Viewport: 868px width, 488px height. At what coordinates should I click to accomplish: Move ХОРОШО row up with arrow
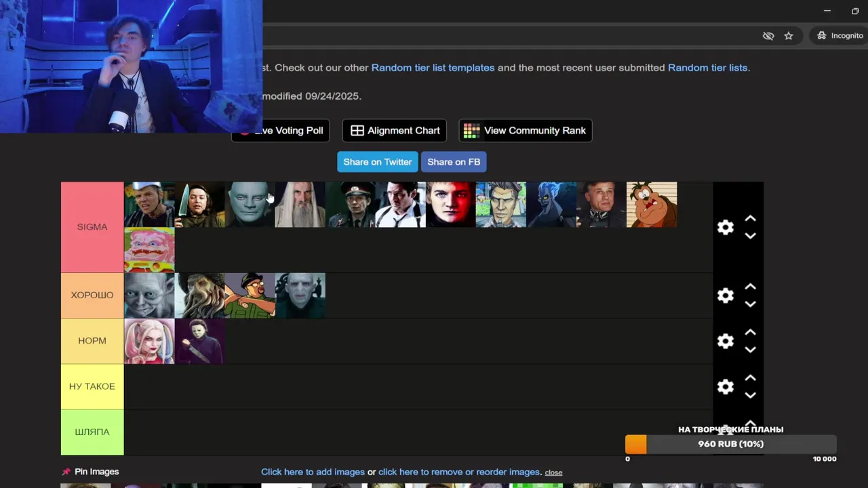pyautogui.click(x=750, y=287)
